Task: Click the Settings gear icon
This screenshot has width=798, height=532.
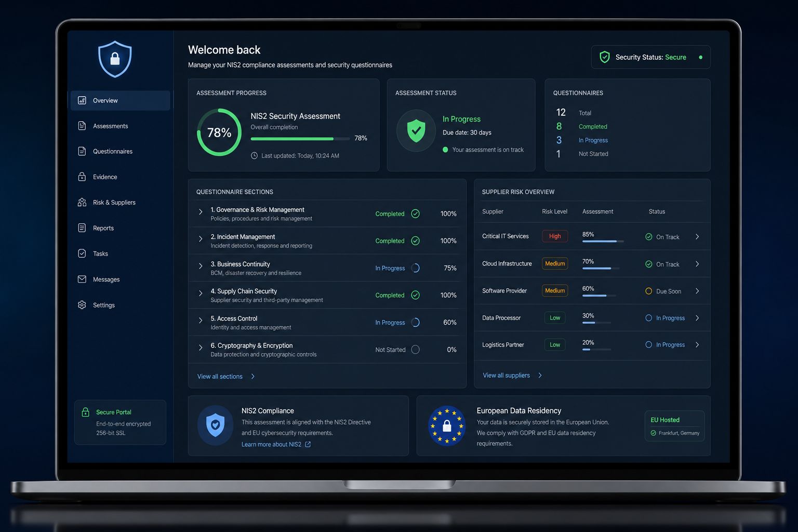Action: [82, 305]
